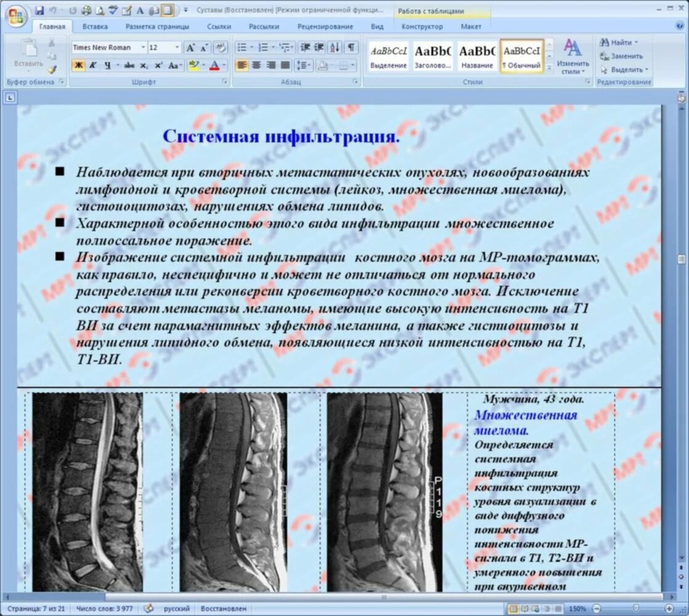Open the Change Case (Aa) menu
689x616 pixels.
(x=174, y=65)
